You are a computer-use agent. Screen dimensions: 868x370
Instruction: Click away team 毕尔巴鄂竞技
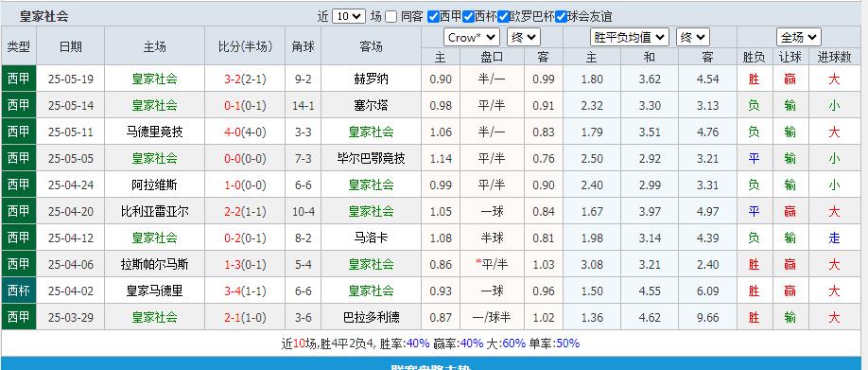click(x=371, y=158)
